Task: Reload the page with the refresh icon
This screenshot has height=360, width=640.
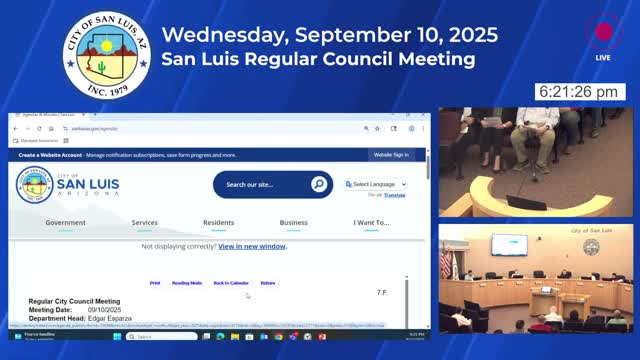Action: pyautogui.click(x=39, y=129)
